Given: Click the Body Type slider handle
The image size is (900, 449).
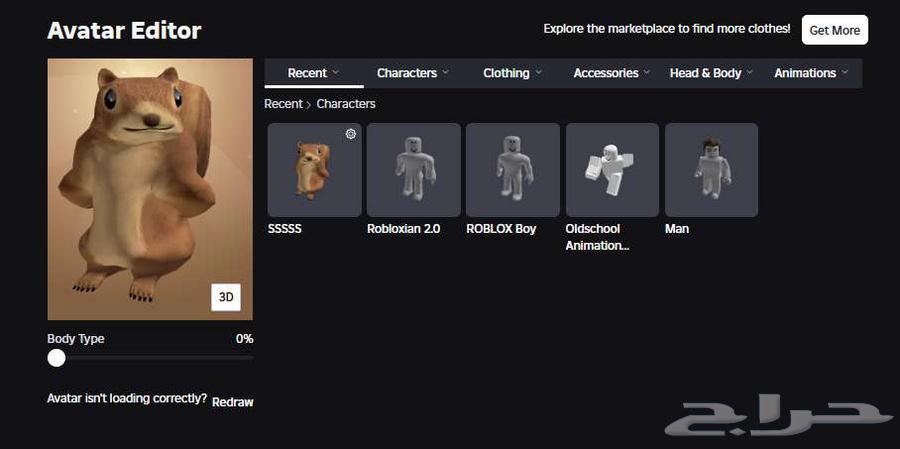Looking at the screenshot, I should click(56, 358).
